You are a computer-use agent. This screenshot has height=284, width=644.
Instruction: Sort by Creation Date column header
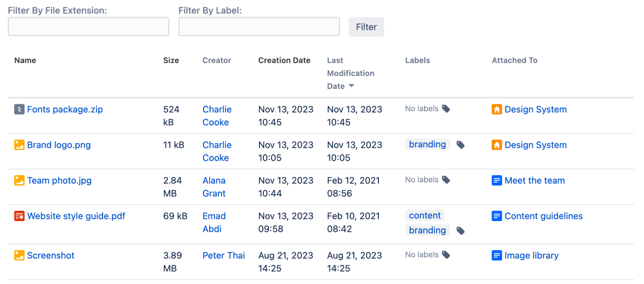point(284,60)
